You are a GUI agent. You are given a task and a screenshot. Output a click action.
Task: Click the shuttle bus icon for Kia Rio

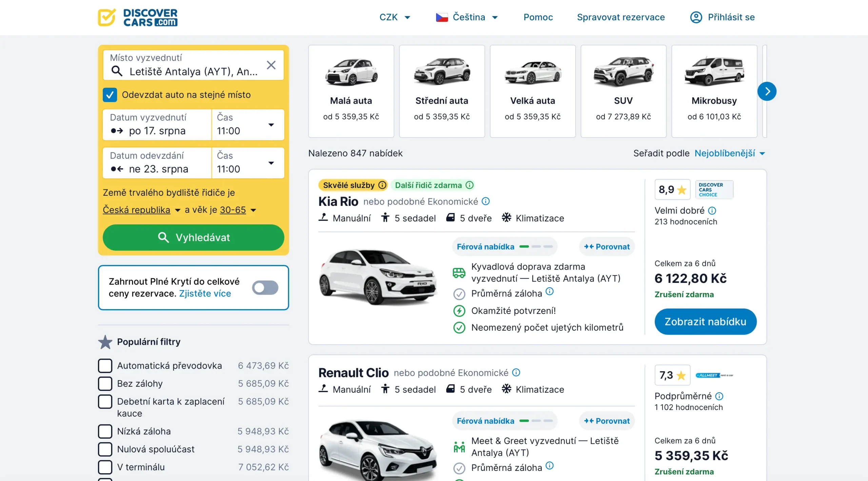(459, 272)
